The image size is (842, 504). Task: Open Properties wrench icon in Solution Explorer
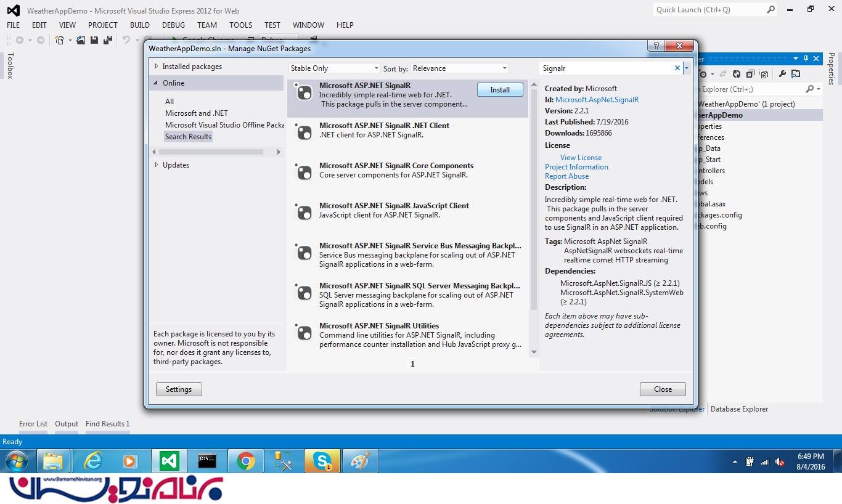click(782, 74)
